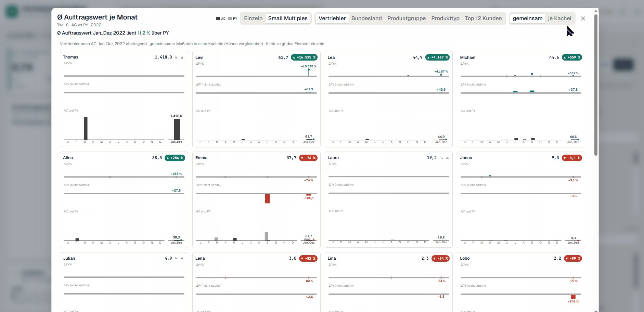644x312 pixels.
Task: Click Lobo's -99 % badge
Action: pos(573,259)
